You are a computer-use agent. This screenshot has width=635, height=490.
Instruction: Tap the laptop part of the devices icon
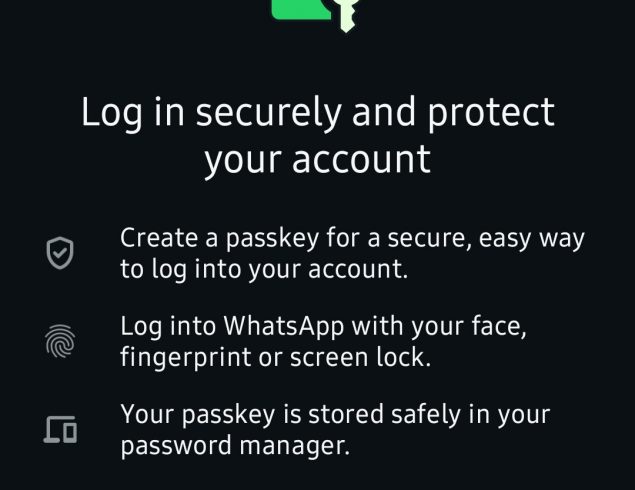55,429
